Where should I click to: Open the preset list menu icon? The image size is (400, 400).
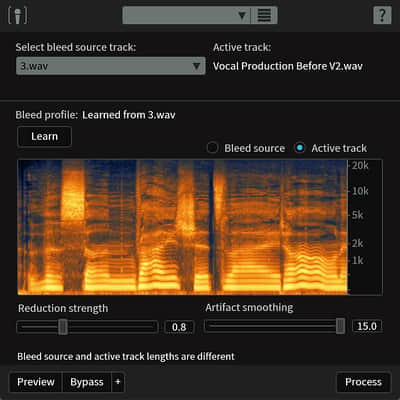[264, 15]
